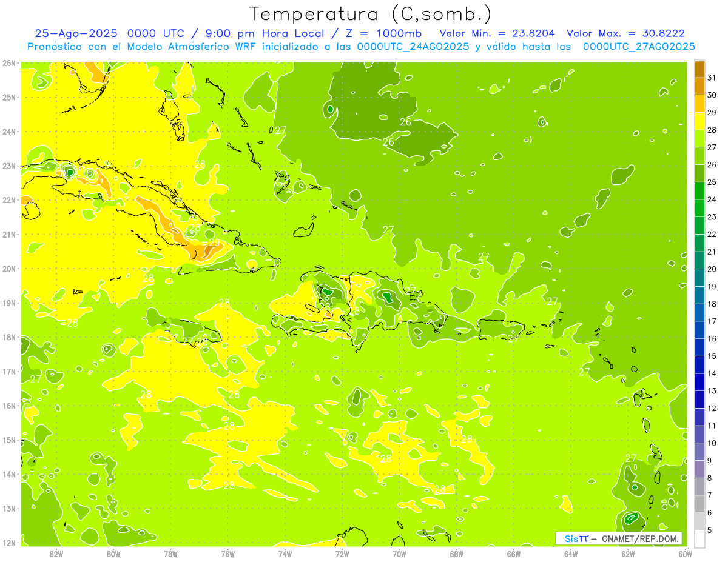This screenshot has height=562, width=728.
Task: Click the 'Z = 1000mb' level text
Action: click(x=382, y=33)
